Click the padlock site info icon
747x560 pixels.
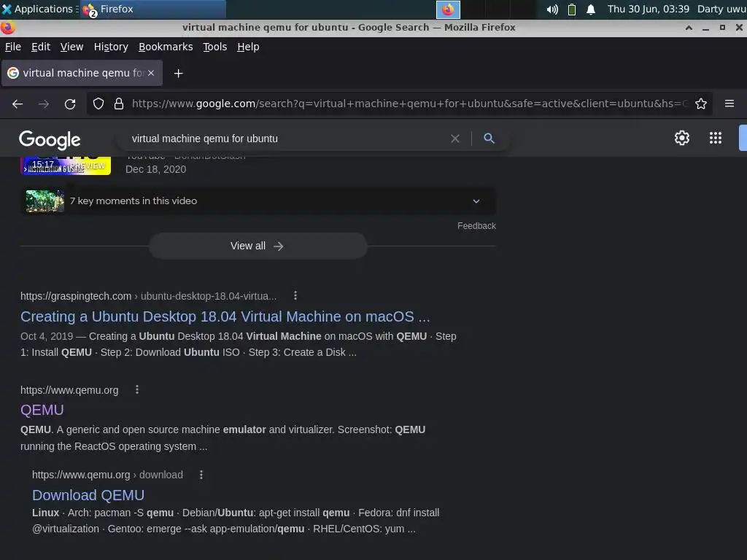pyautogui.click(x=119, y=104)
